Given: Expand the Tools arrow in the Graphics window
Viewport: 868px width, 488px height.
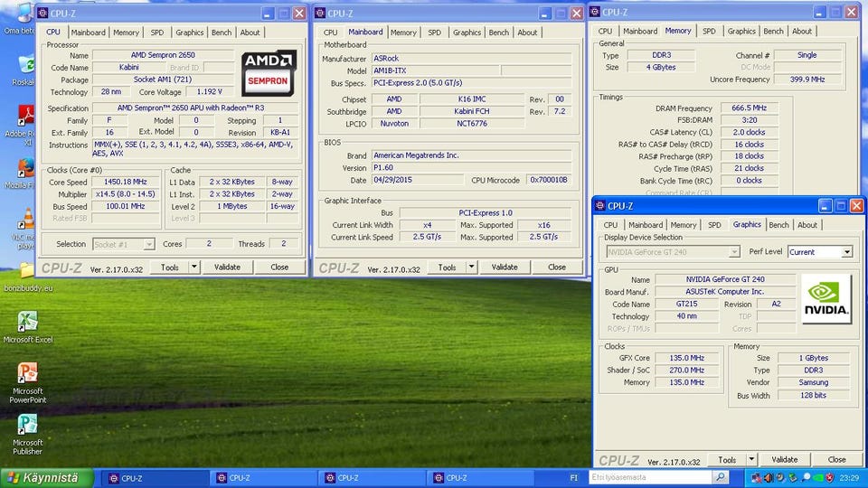Looking at the screenshot, I should click(x=751, y=459).
